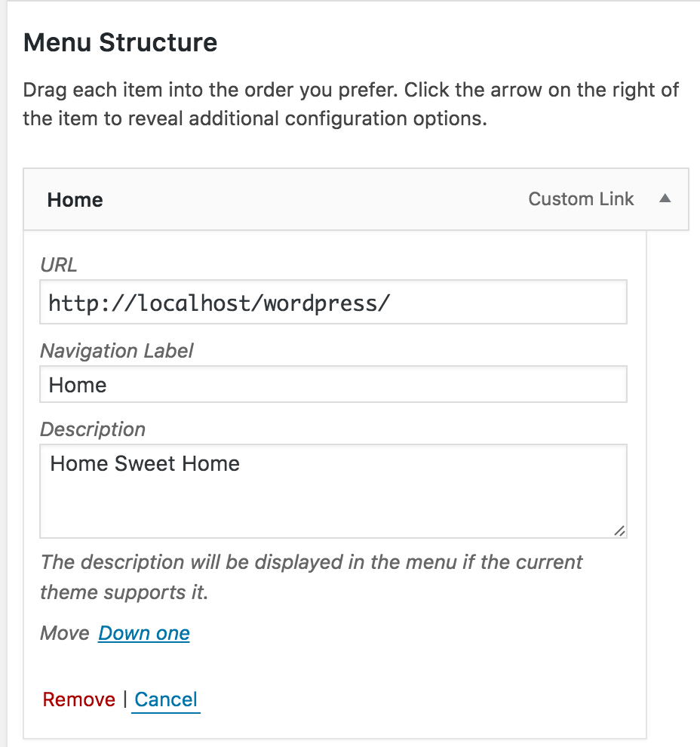700x747 pixels.
Task: Focus the URL field containing http://localhost/wordpress/
Action: (333, 302)
